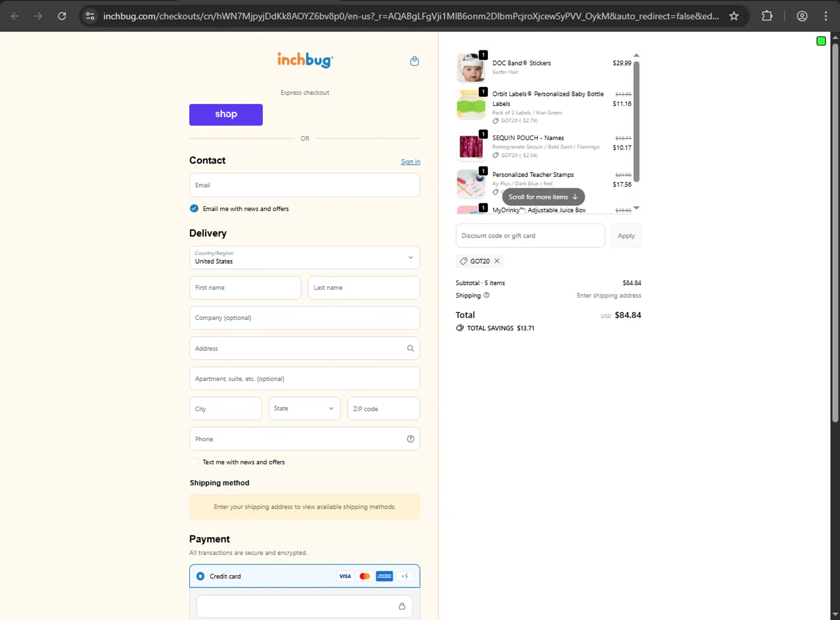Focus the Apartment, suite field
Image resolution: width=840 pixels, height=620 pixels.
(305, 379)
